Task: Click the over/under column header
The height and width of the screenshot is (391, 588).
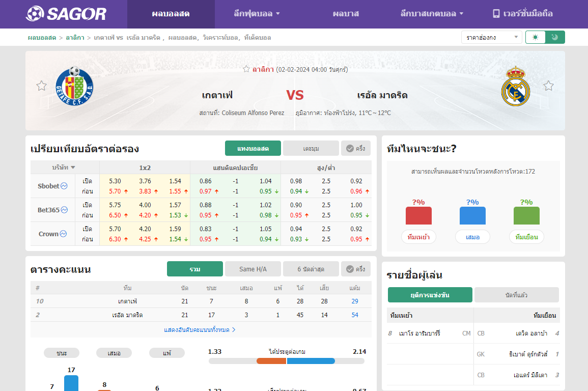Action: (x=326, y=167)
